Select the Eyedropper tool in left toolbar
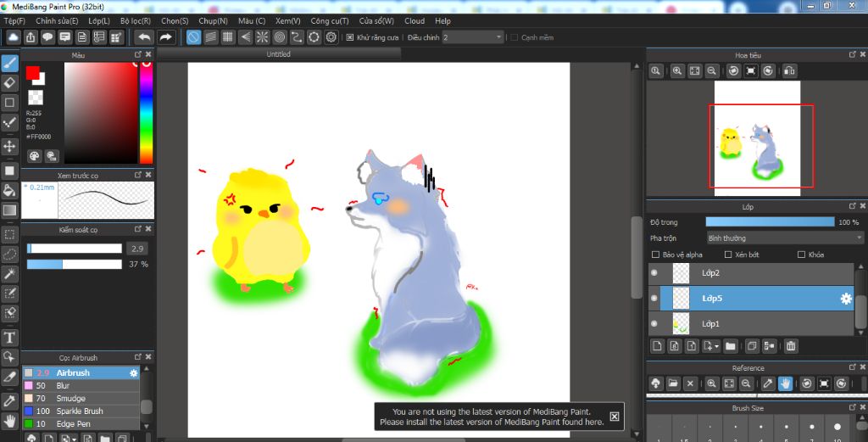868x442 pixels. (x=9, y=401)
